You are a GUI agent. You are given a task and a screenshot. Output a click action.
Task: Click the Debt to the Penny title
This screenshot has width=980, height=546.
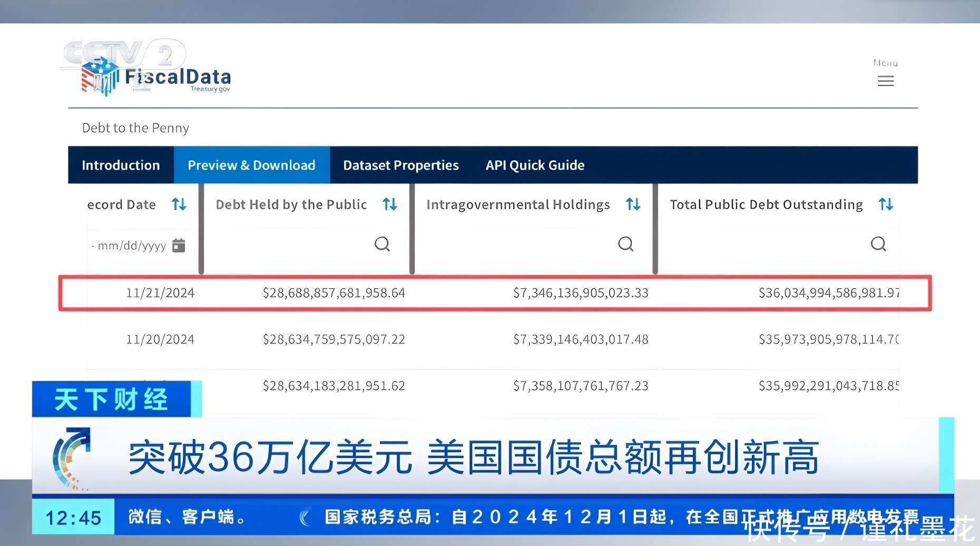tap(135, 128)
